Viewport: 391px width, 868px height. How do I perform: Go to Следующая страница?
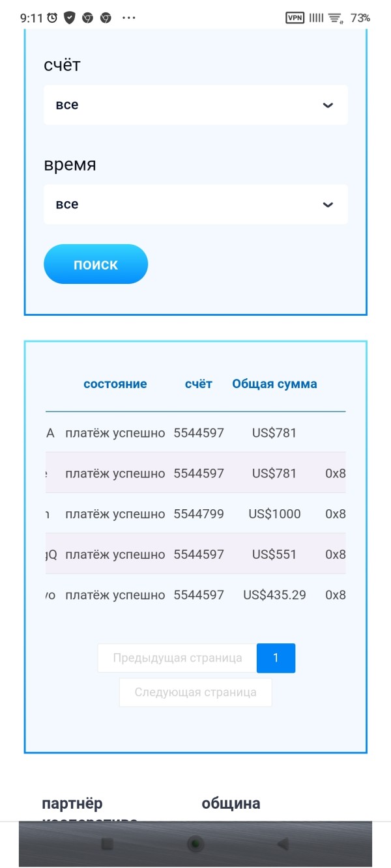point(195,692)
